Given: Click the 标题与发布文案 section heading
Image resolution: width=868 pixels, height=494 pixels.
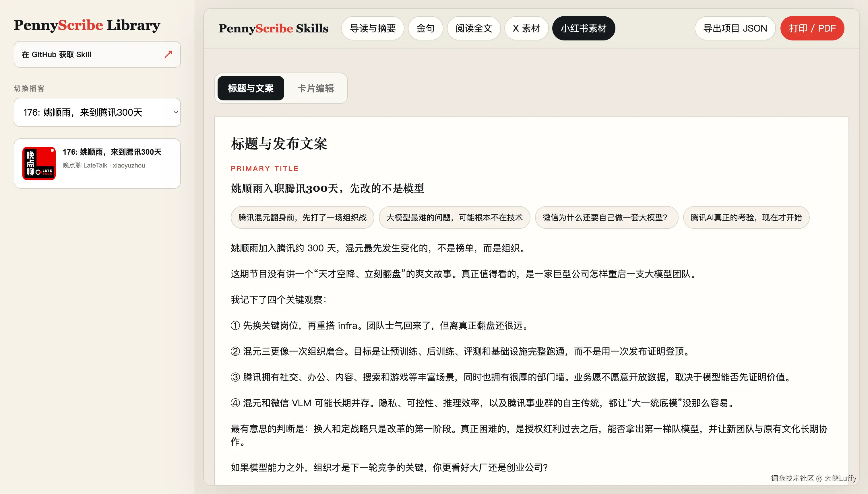Looking at the screenshot, I should (279, 143).
